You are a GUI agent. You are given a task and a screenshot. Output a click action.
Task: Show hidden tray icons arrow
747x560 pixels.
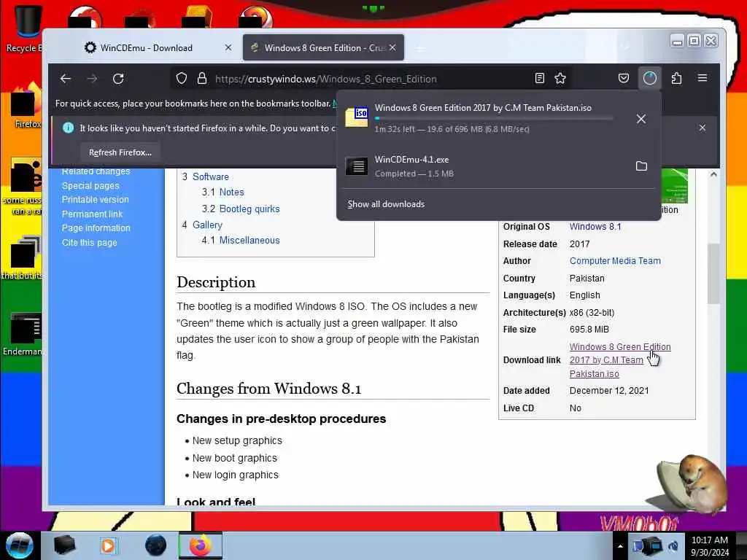(x=620, y=546)
